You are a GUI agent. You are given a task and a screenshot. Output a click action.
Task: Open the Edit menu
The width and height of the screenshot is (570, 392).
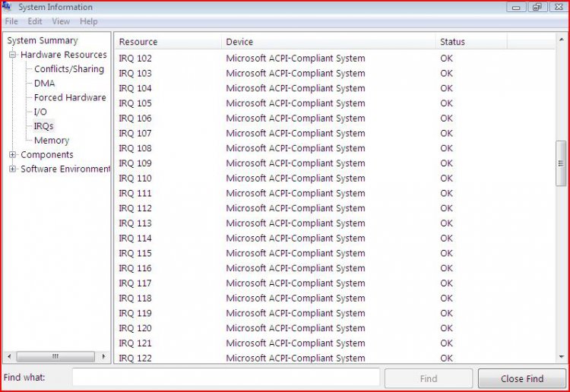35,21
